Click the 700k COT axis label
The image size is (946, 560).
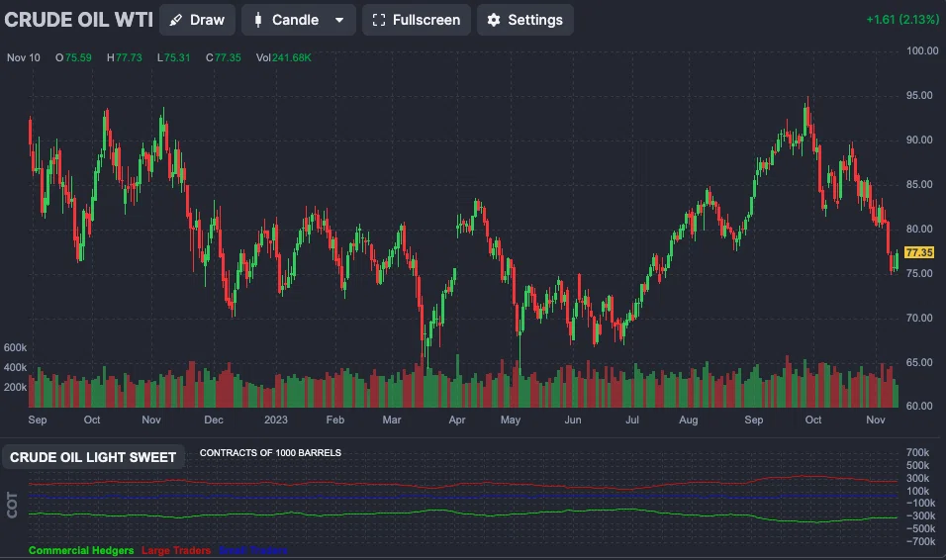coord(917,452)
